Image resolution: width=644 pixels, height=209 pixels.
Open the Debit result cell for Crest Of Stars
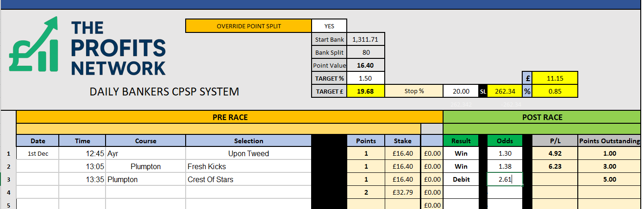pos(461,179)
